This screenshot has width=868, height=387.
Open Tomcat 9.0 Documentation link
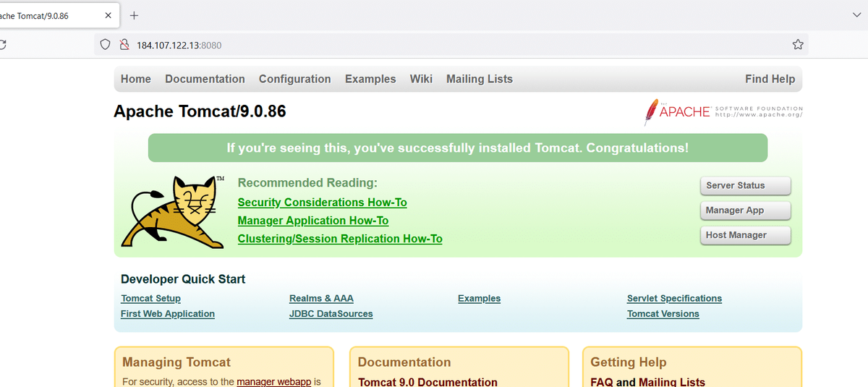point(427,382)
